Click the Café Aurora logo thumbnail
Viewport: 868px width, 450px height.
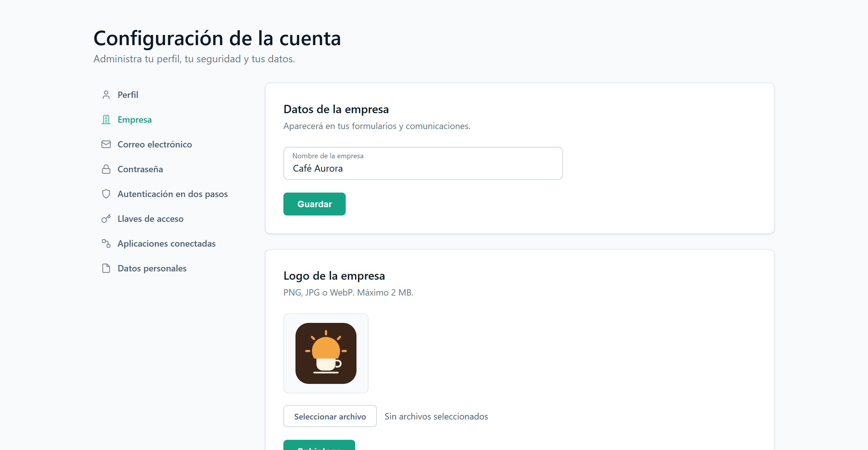(326, 353)
